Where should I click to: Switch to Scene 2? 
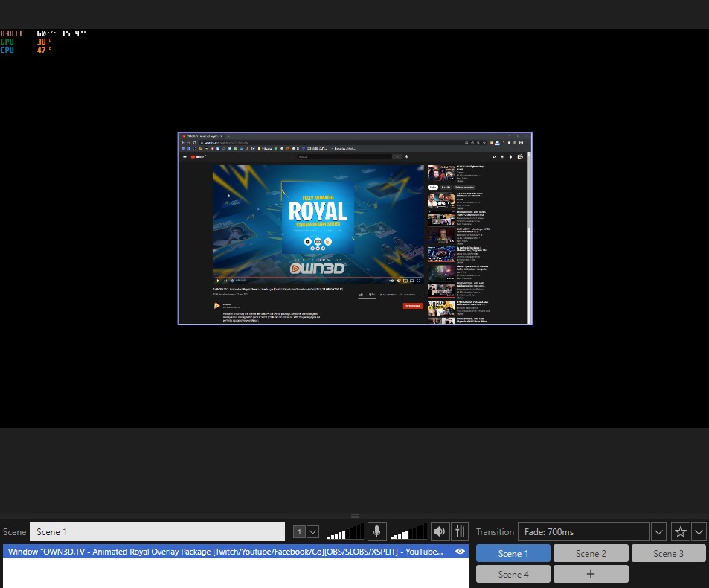click(x=590, y=553)
